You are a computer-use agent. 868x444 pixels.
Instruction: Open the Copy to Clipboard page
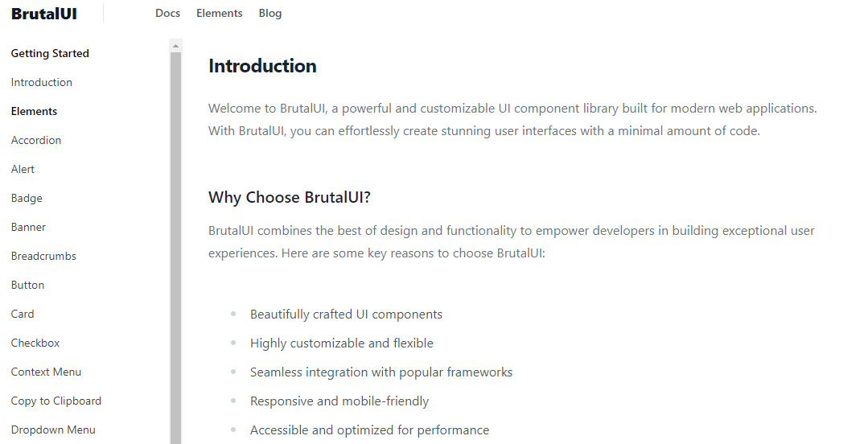point(56,401)
